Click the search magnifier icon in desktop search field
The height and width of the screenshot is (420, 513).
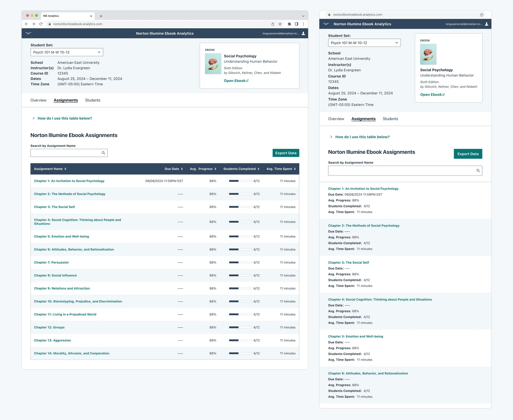click(103, 153)
